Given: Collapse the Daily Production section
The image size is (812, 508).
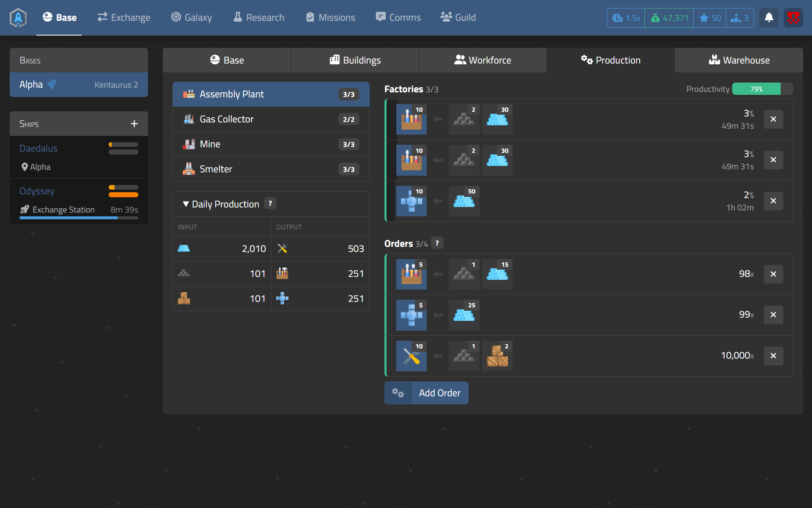Looking at the screenshot, I should (x=186, y=204).
